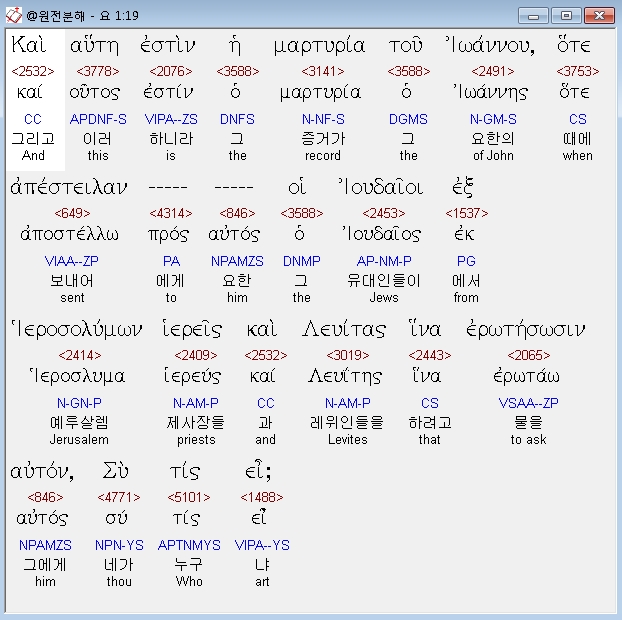The image size is (622, 620).
Task: Click the lemma ἀποστέλλω
Action: [x=69, y=234]
